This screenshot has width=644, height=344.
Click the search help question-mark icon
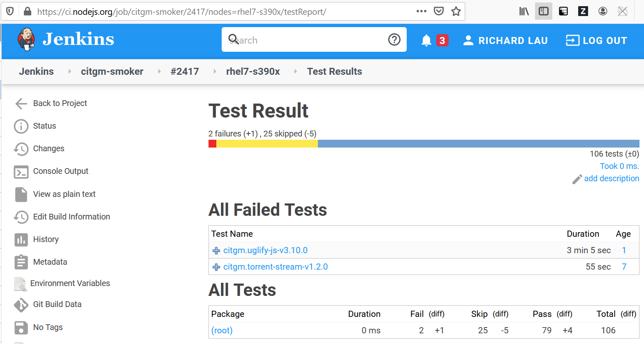(394, 39)
